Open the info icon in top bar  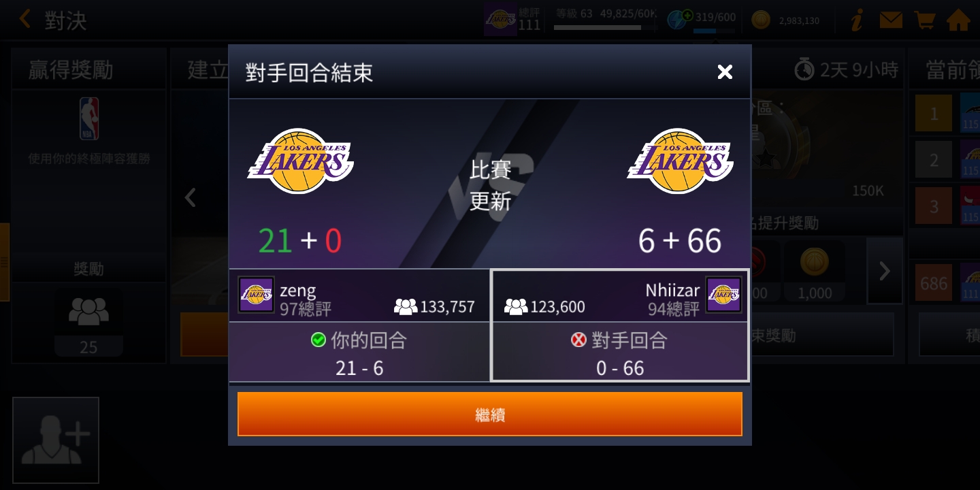click(x=857, y=20)
